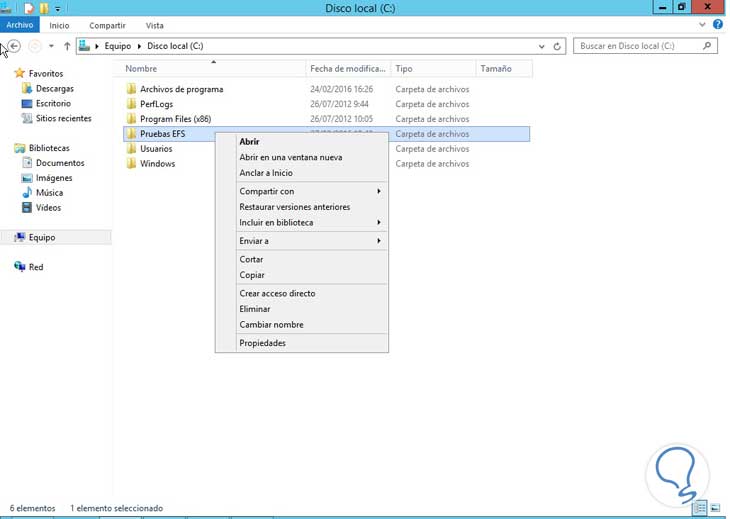This screenshot has height=519, width=730.
Task: Open the Imágenes library
Action: click(54, 178)
